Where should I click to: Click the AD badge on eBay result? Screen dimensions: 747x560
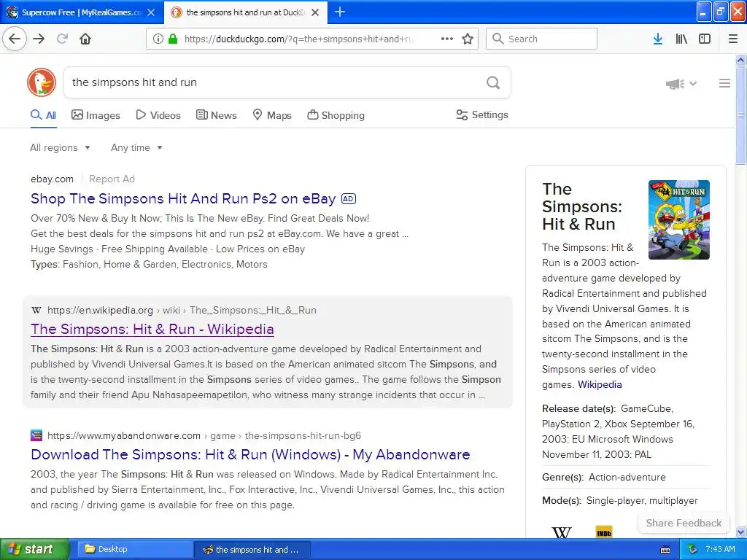[x=348, y=198]
